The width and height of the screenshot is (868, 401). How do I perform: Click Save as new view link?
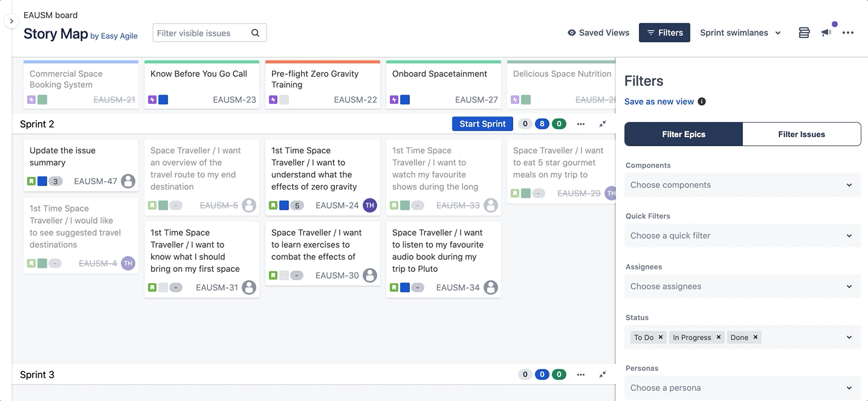[659, 101]
